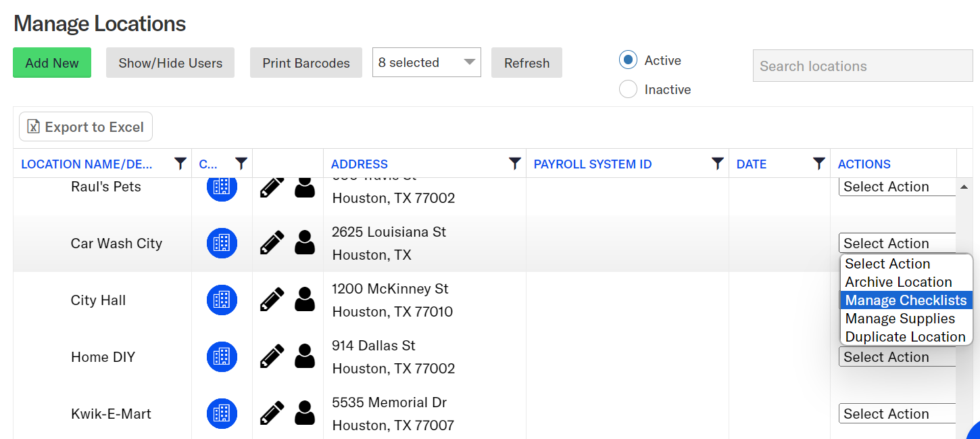The width and height of the screenshot is (980, 439).
Task: Choose Manage Checklists from the action list
Action: click(x=906, y=300)
